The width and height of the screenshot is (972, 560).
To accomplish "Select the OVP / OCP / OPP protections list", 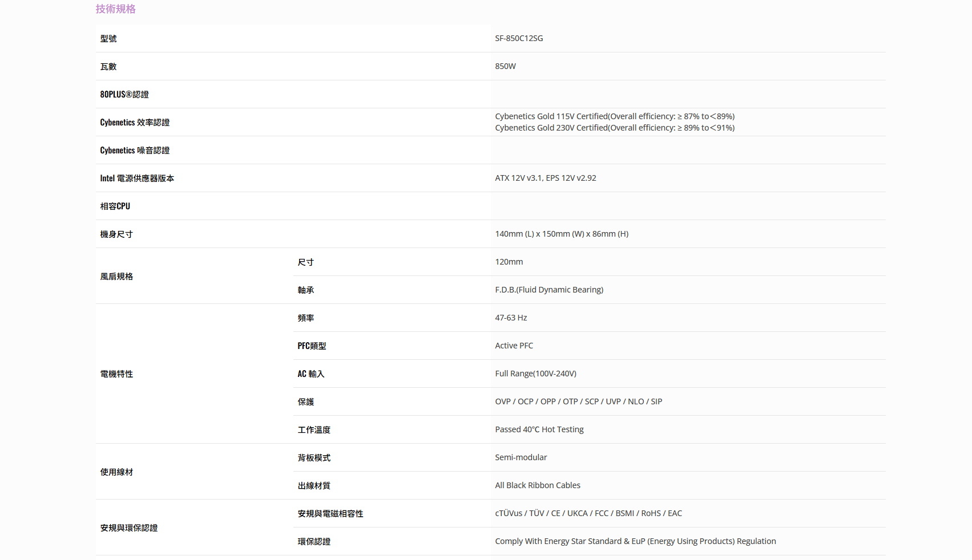I will pos(579,401).
